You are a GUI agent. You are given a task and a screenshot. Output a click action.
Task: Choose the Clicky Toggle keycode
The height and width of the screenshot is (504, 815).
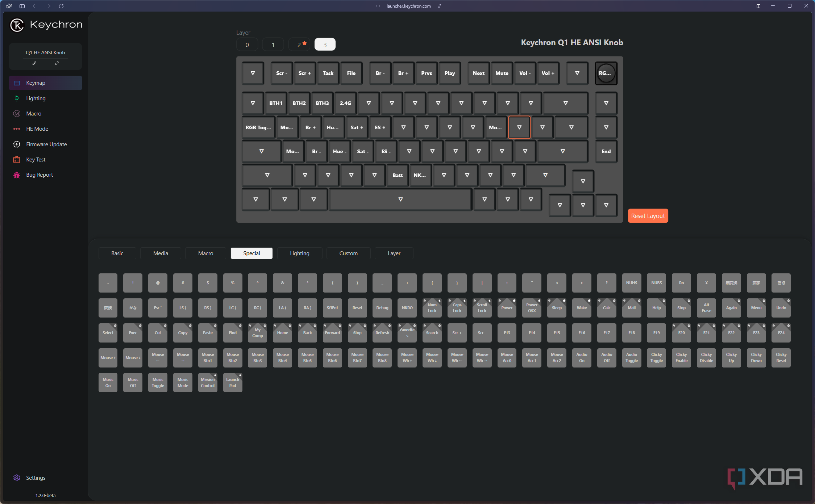tap(656, 358)
